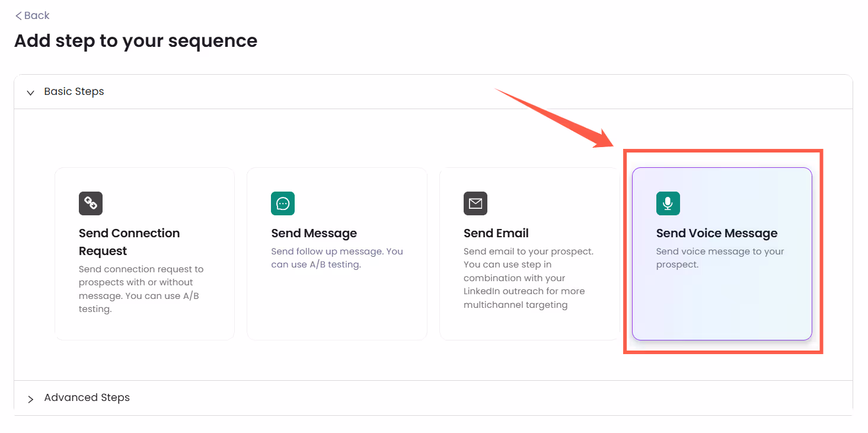Image resolution: width=868 pixels, height=433 pixels.
Task: Collapse the Basic Steps section chevron
Action: pos(30,93)
